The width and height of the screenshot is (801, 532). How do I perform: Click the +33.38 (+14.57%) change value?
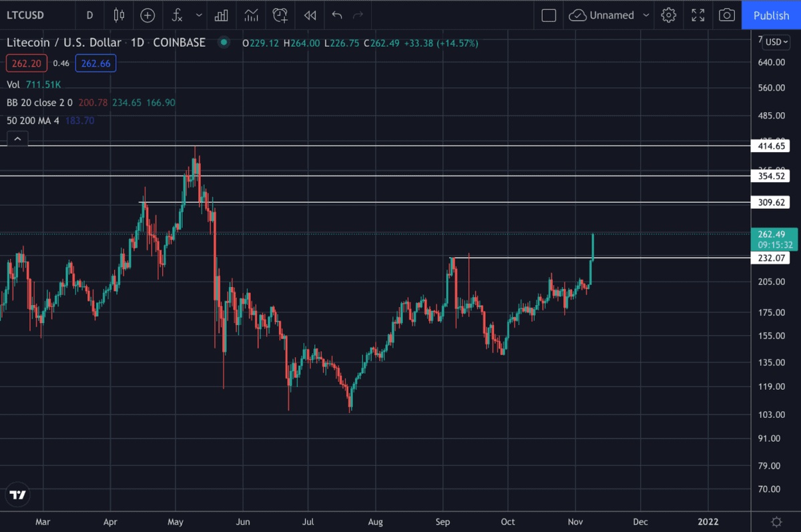[x=441, y=43]
